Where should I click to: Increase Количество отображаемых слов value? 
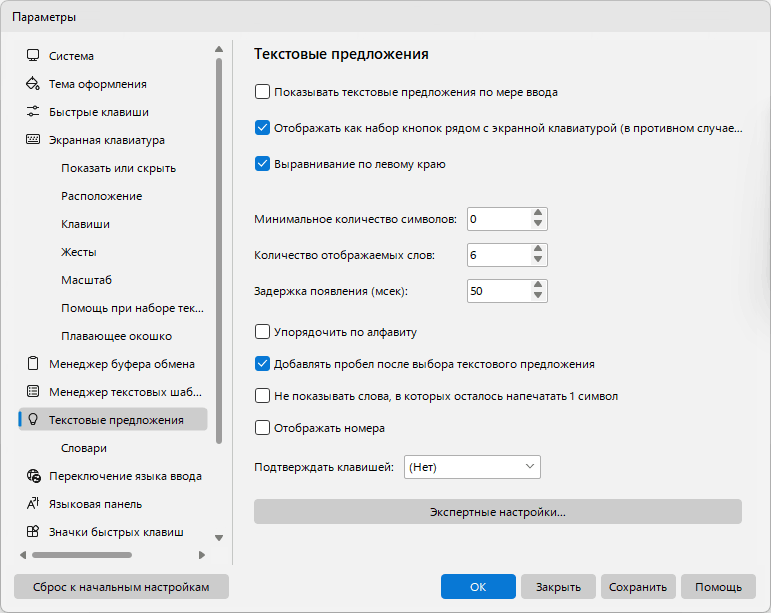point(538,249)
